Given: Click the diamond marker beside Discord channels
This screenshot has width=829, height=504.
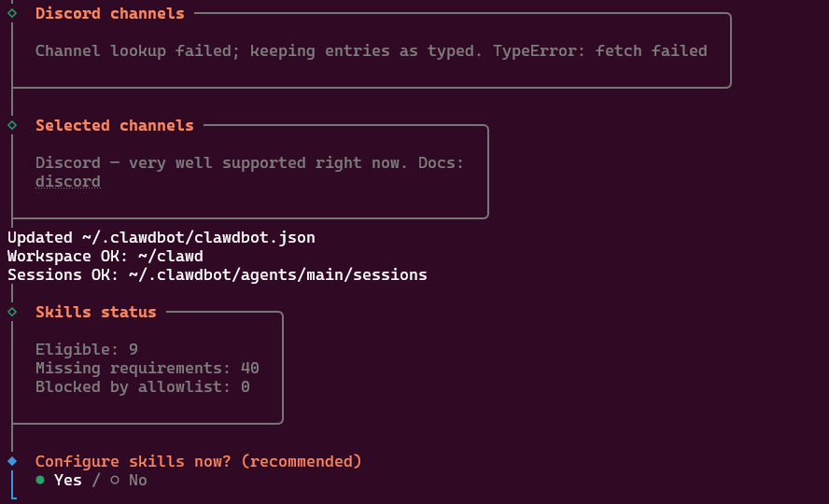Looking at the screenshot, I should [x=12, y=13].
